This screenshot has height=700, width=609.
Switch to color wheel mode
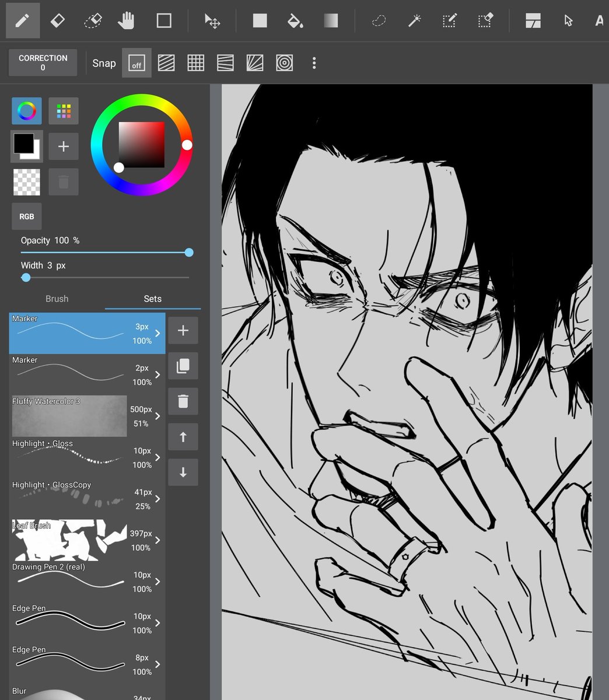(x=27, y=111)
